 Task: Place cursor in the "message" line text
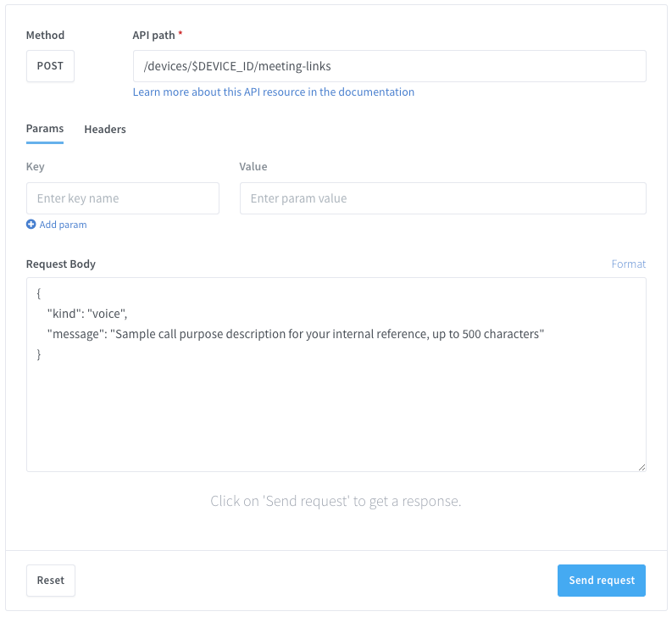point(295,334)
